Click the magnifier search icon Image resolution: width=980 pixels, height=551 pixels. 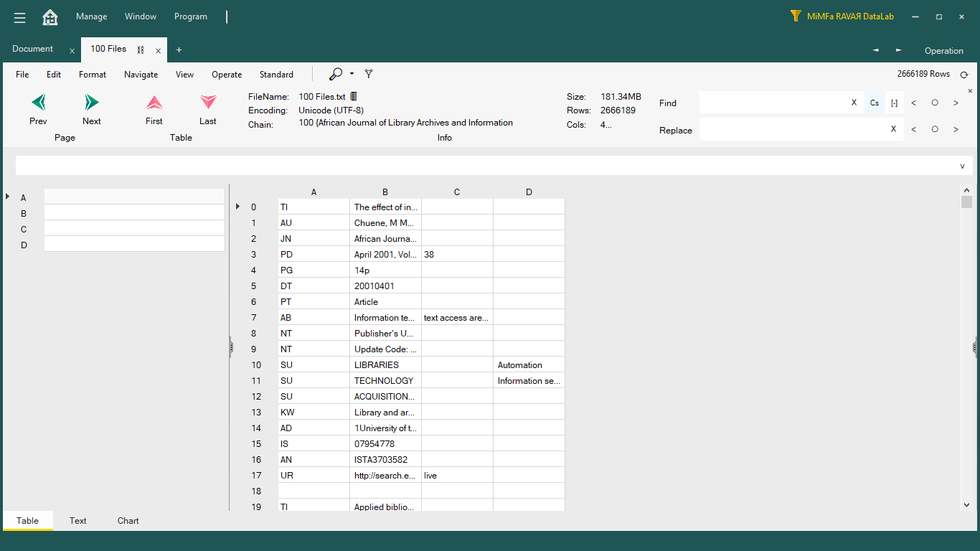[335, 74]
